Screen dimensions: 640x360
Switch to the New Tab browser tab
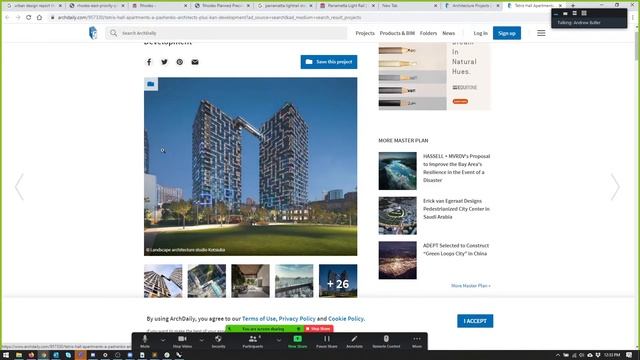(x=409, y=6)
